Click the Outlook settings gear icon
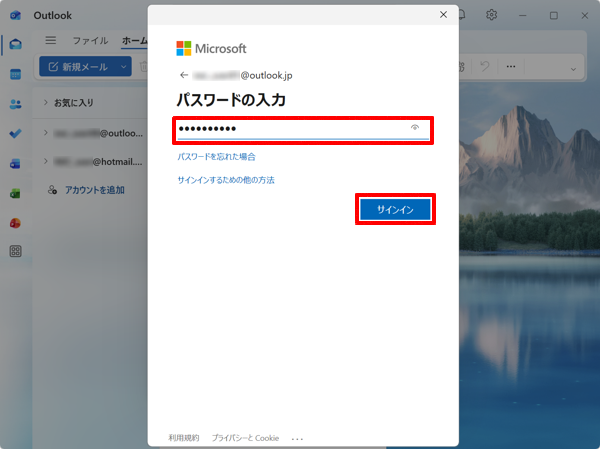Viewport: 600px width, 449px height. tap(491, 15)
